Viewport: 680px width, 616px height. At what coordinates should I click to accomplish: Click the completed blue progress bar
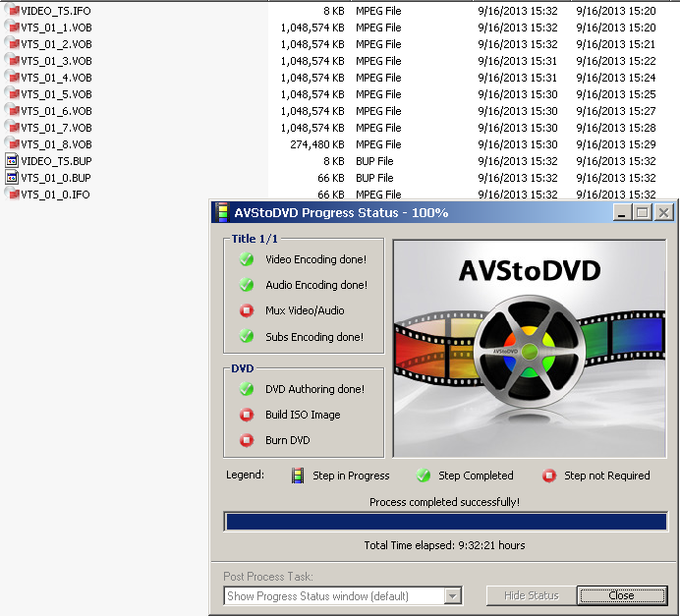click(446, 522)
